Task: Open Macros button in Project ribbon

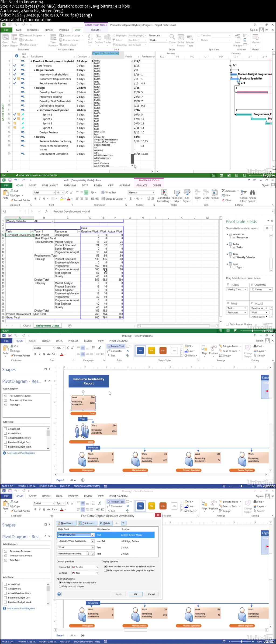Action: 256,39
